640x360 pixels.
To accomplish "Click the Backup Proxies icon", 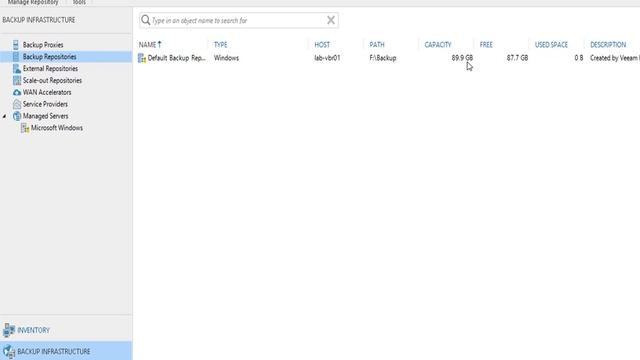I will click(x=16, y=45).
